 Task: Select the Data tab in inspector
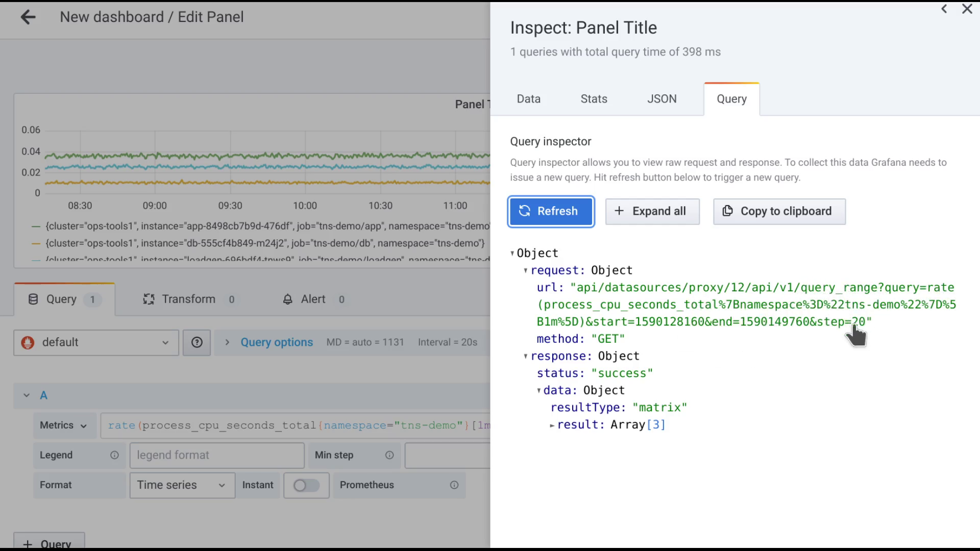coord(528,99)
